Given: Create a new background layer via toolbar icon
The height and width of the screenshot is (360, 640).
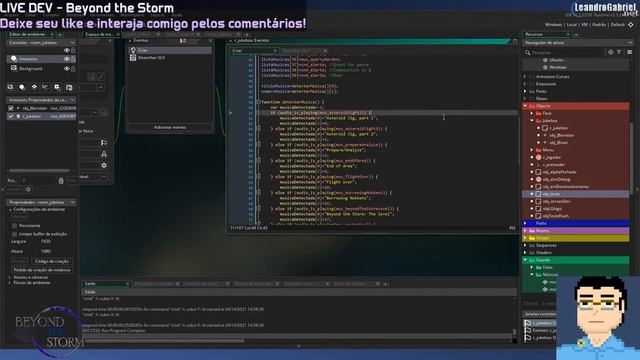Looking at the screenshot, I should pyautogui.click(x=11, y=87).
